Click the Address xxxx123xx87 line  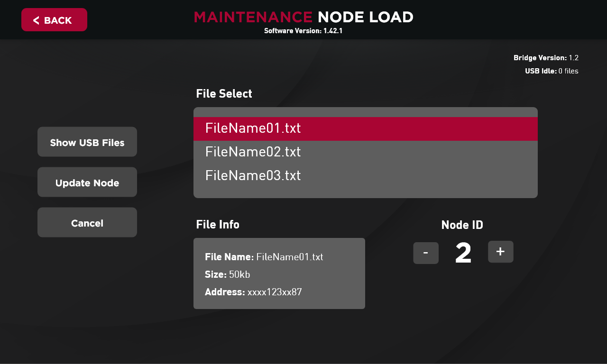point(253,292)
